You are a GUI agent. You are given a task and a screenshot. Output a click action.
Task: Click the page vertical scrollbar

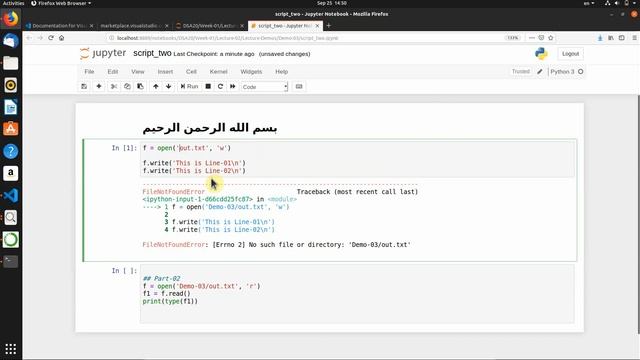click(x=638, y=214)
